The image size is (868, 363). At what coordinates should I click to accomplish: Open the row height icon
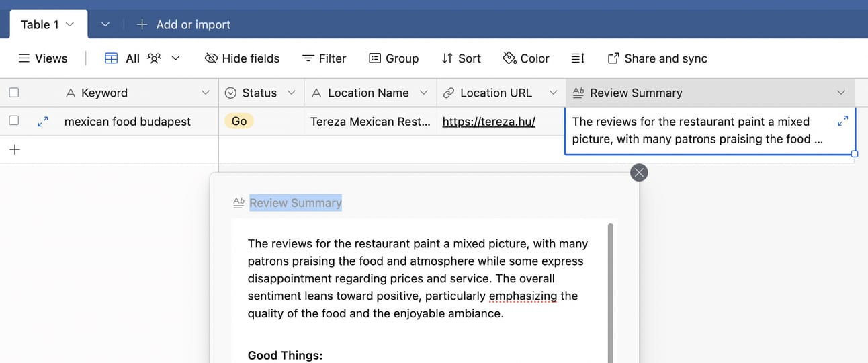(x=578, y=58)
